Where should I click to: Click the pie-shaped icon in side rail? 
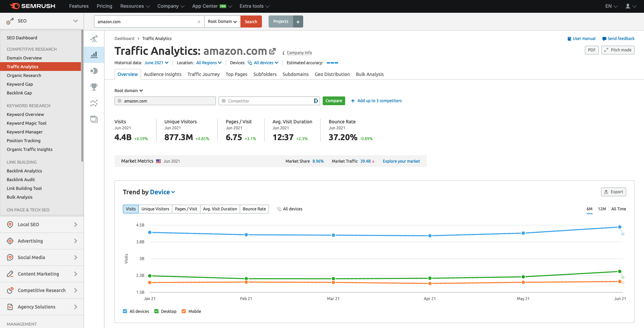(94, 71)
